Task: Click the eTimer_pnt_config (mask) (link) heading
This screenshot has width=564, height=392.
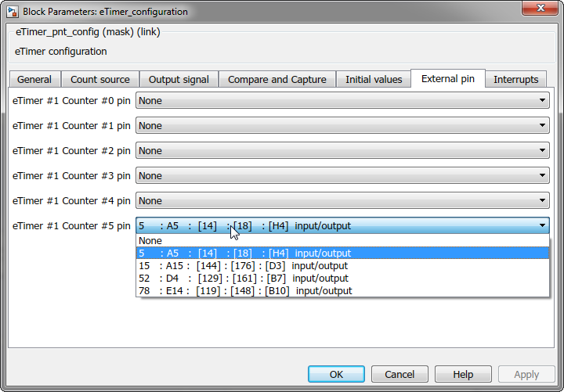Action: click(x=88, y=32)
